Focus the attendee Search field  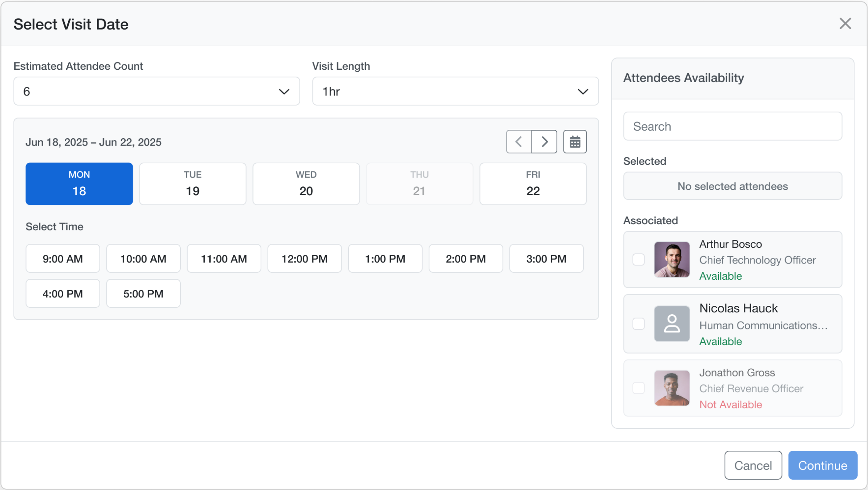pos(732,126)
